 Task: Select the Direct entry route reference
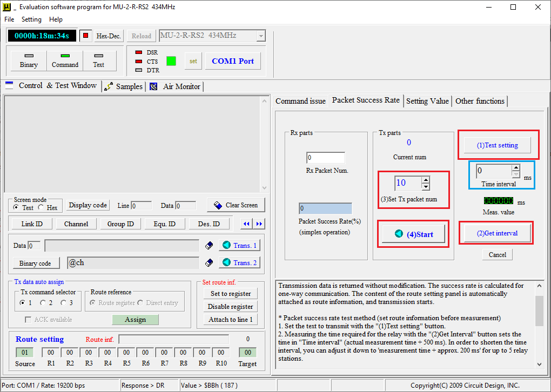[140, 302]
